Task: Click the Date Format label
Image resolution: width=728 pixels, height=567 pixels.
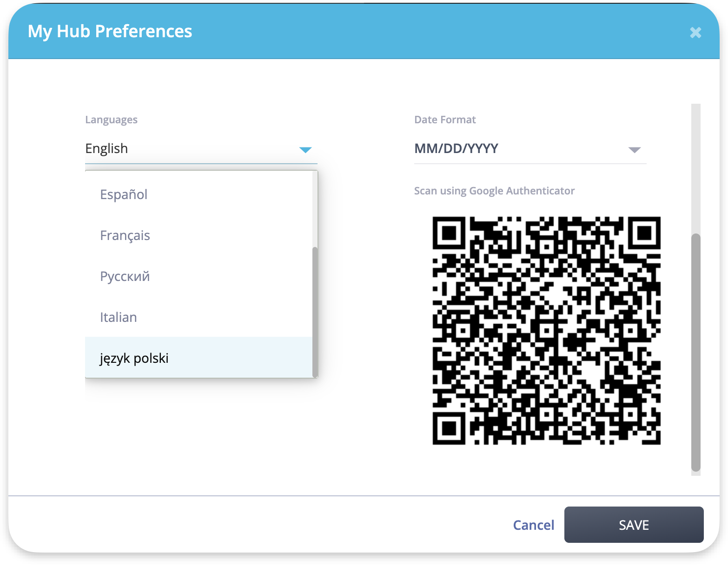Action: (x=445, y=120)
